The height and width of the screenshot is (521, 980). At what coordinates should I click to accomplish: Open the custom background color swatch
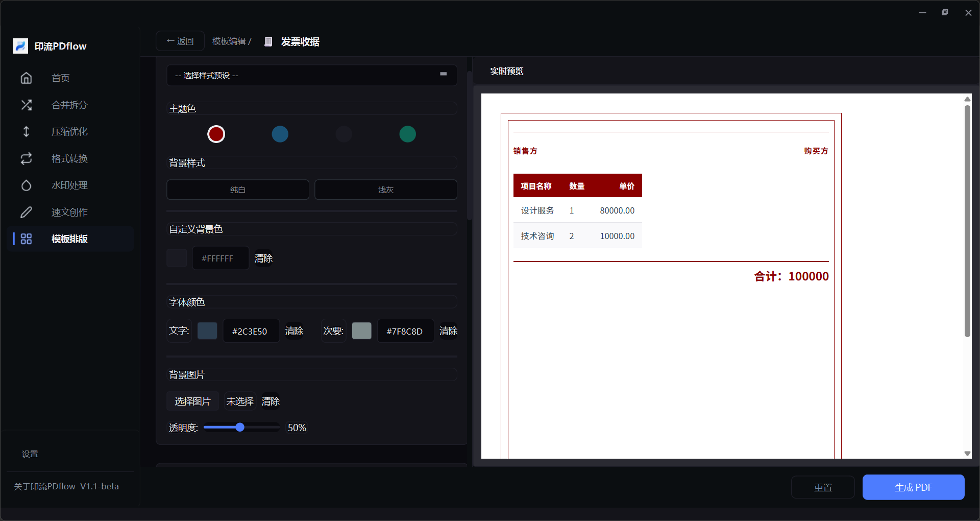pyautogui.click(x=177, y=258)
